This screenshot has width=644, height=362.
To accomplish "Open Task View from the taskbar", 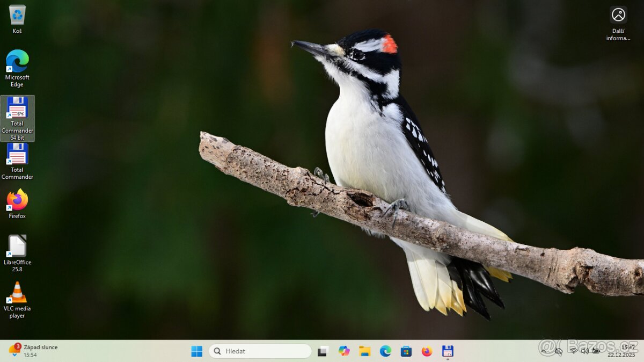I will tap(322, 351).
